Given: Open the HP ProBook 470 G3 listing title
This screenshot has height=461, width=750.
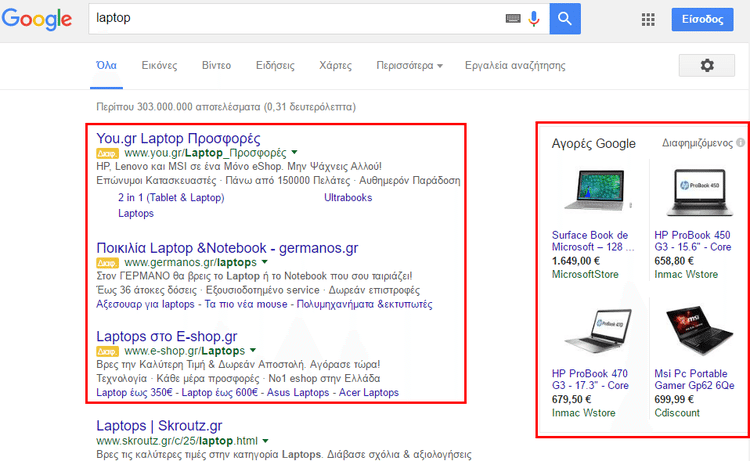Looking at the screenshot, I should coord(590,379).
